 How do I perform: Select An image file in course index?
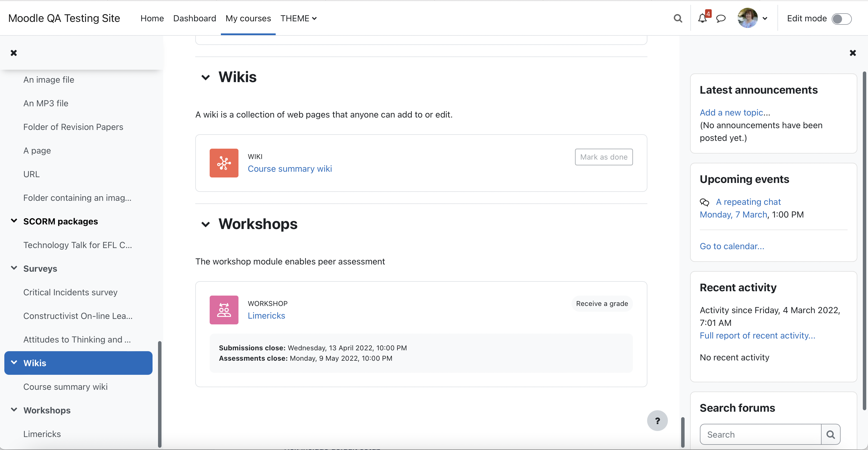[x=48, y=80]
